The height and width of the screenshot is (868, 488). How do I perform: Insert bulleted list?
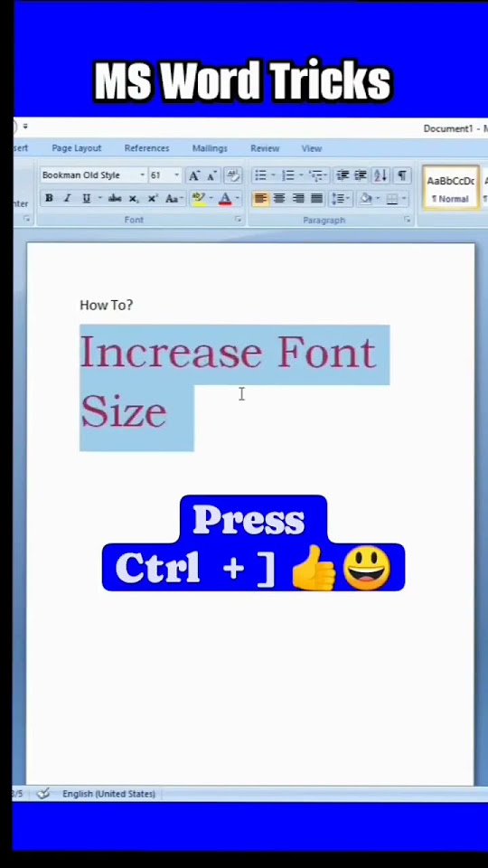260,175
